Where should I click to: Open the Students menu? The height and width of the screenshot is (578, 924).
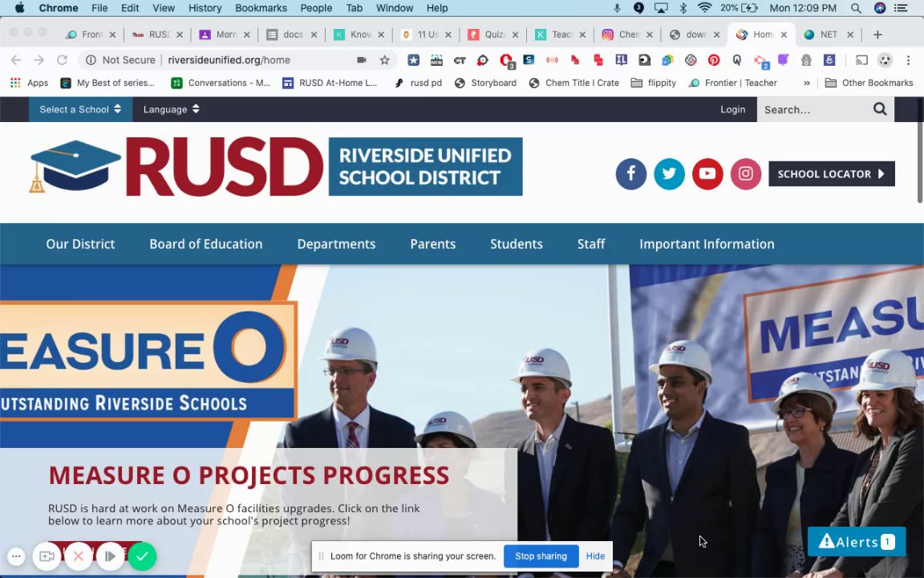(x=517, y=244)
